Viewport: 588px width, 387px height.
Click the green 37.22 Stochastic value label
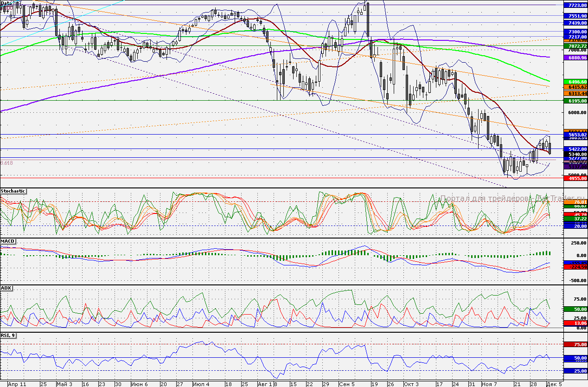(x=575, y=218)
